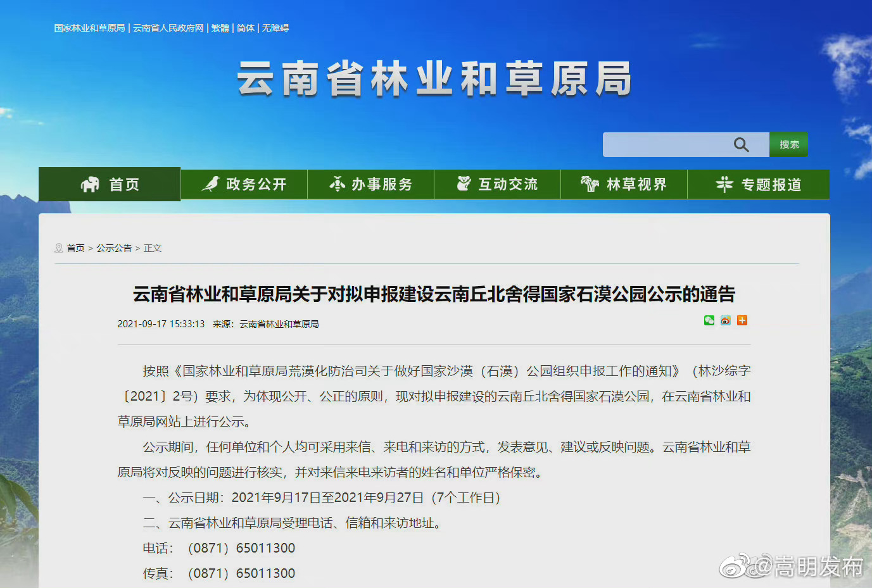Share the article via the Sina Weibo icon

(x=725, y=321)
